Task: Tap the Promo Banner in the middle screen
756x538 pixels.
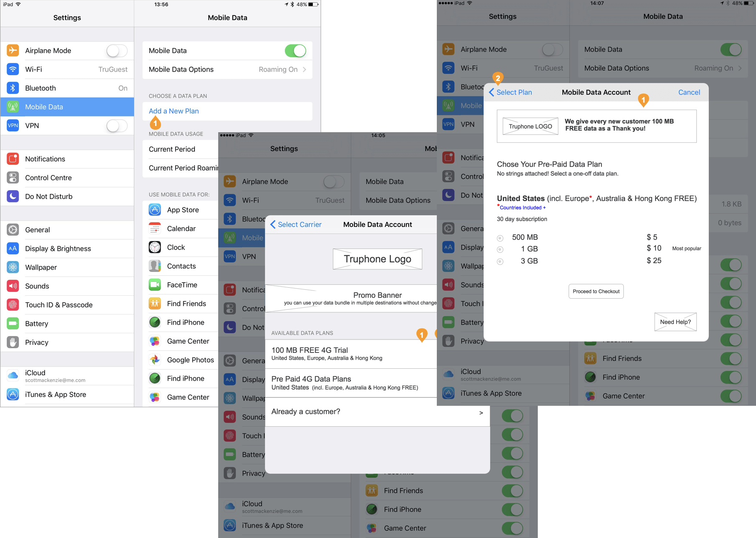Action: coord(351,299)
